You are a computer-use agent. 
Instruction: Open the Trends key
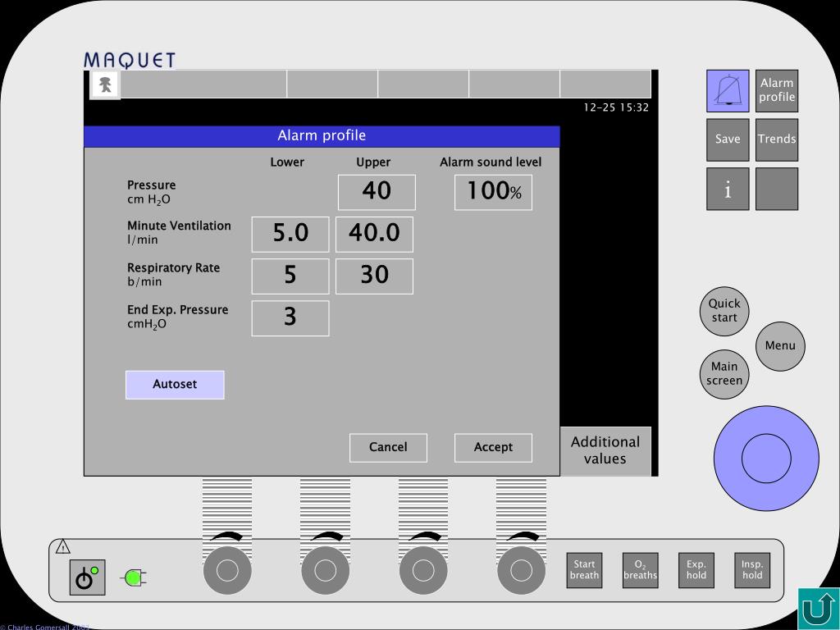click(x=777, y=139)
